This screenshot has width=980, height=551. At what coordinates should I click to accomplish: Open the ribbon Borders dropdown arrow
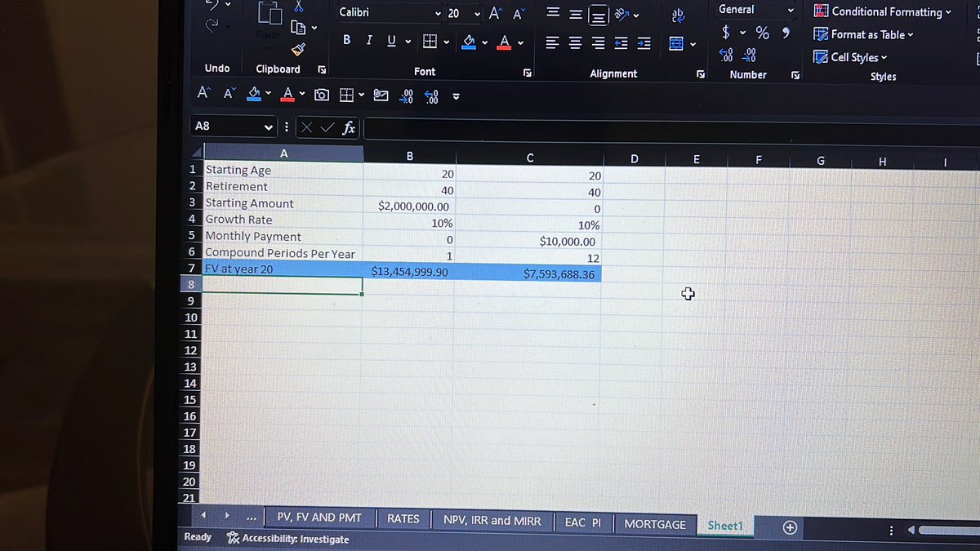[447, 42]
